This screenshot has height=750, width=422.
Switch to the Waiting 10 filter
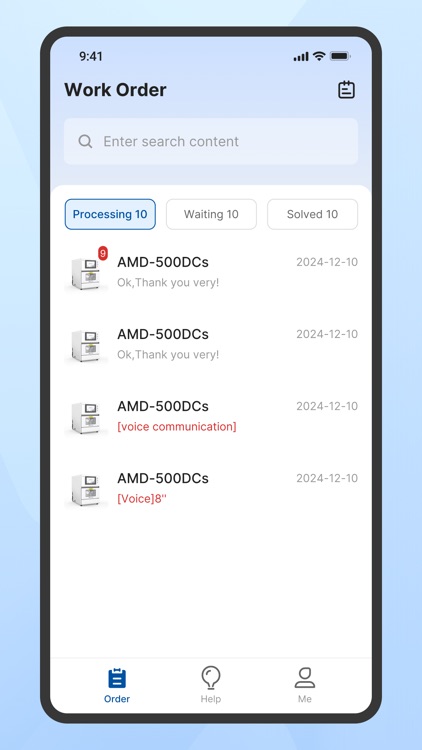pos(211,214)
